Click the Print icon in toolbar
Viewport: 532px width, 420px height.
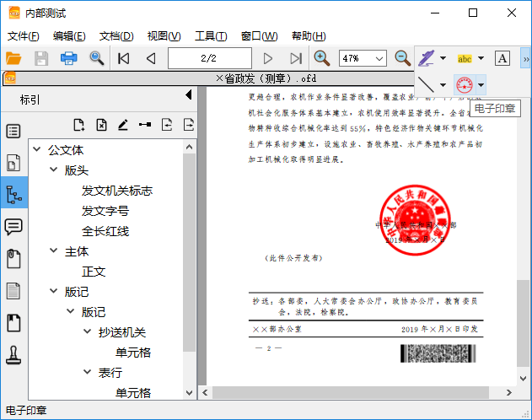pos(68,58)
